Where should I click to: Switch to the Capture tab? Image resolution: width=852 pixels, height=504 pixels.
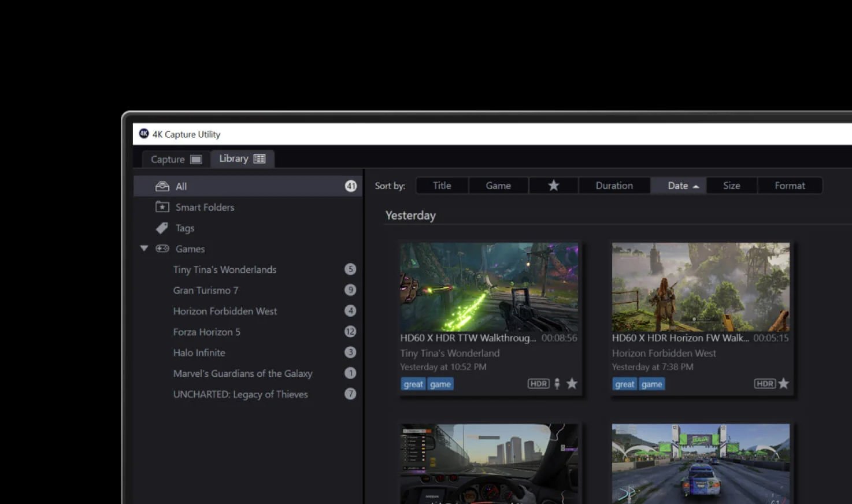[x=176, y=159]
